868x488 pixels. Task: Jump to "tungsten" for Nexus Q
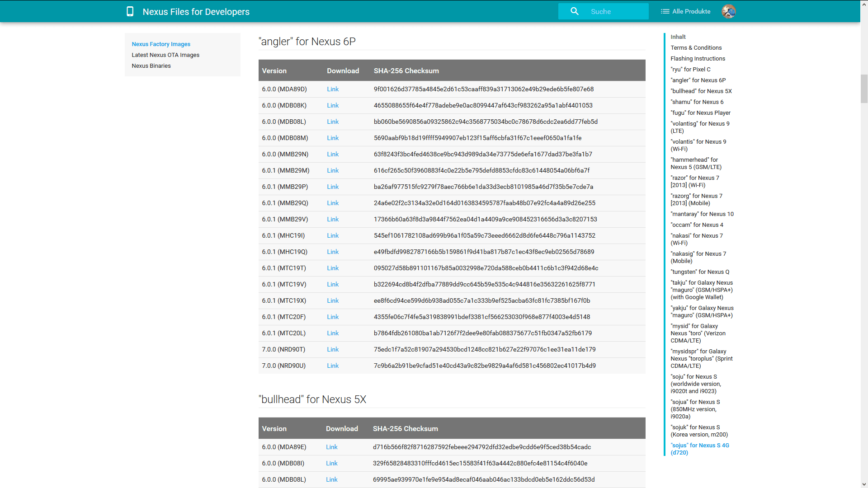pos(700,272)
